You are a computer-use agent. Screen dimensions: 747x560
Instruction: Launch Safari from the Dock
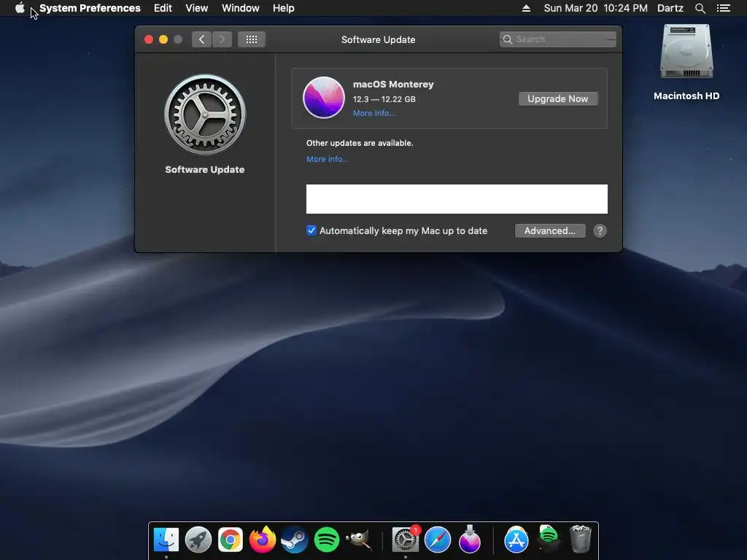(x=438, y=540)
